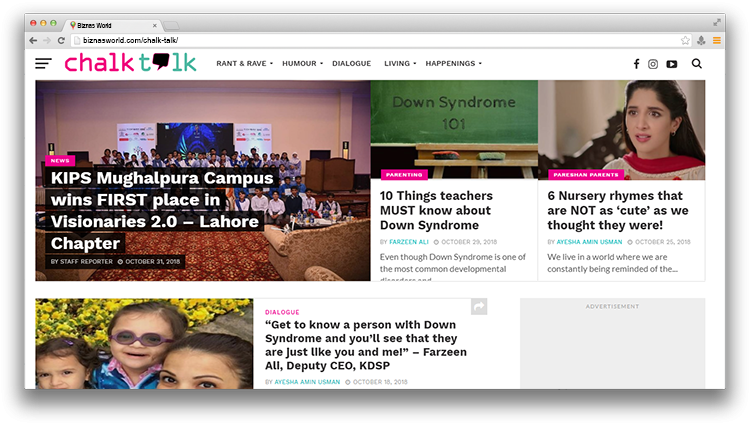The height and width of the screenshot is (425, 750).
Task: Share the Down Syndrome dialogue article
Action: pos(479,306)
